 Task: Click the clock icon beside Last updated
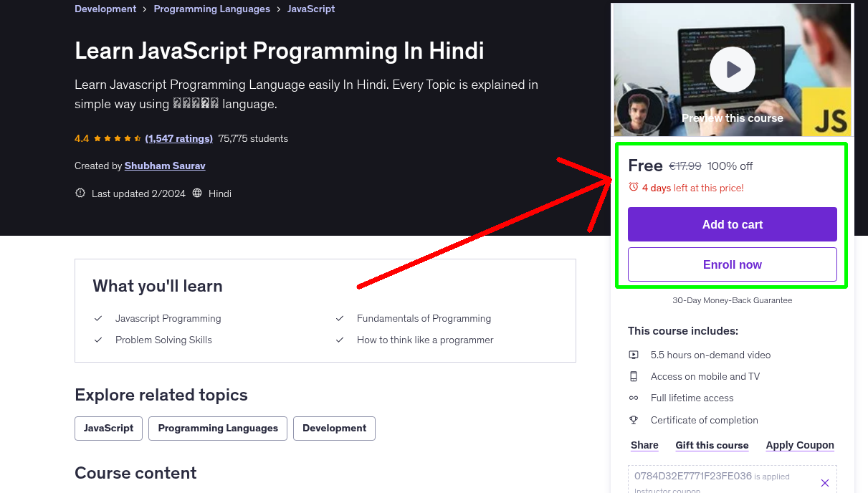click(80, 193)
